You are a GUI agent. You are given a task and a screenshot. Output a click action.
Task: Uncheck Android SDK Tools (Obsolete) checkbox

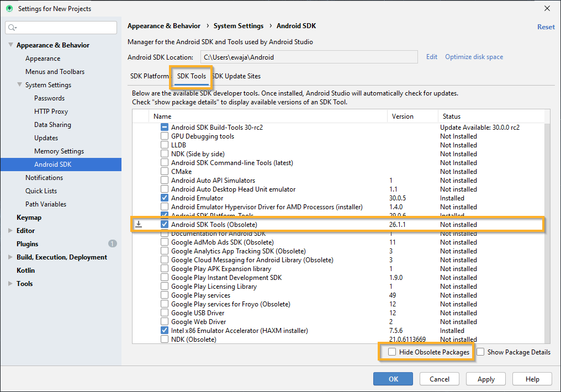[x=164, y=224]
